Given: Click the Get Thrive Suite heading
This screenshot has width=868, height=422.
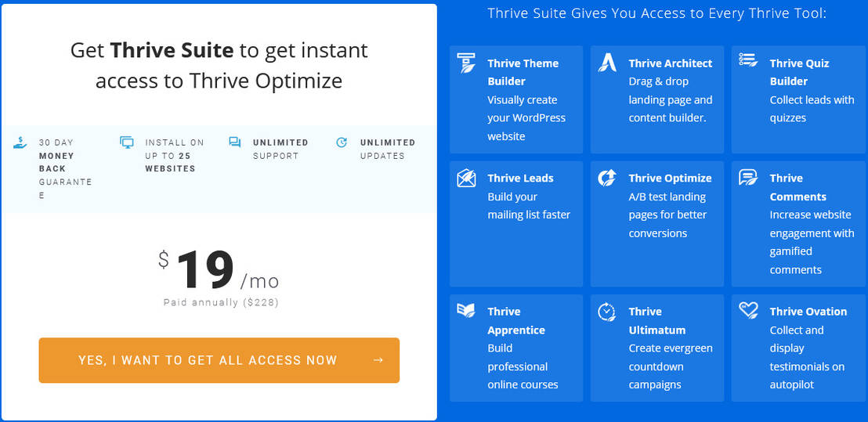Looking at the screenshot, I should tap(219, 65).
